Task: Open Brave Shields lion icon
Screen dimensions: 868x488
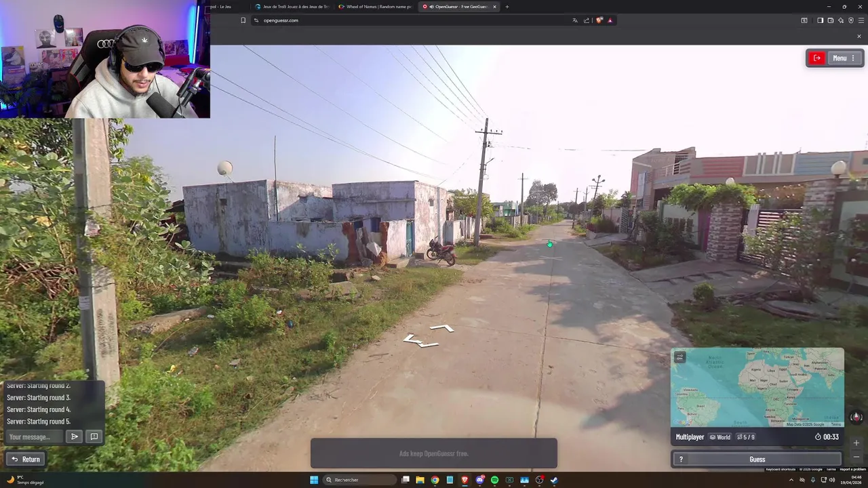Action: (599, 20)
